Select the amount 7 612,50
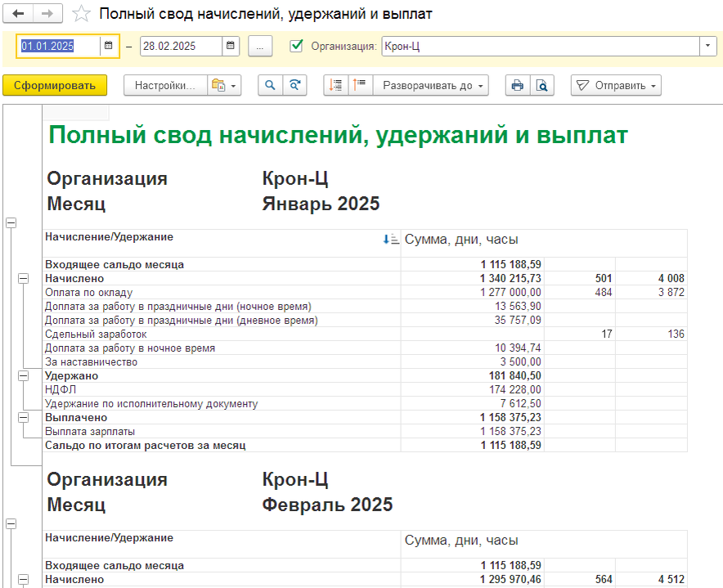Viewport: 723px width, 588px height. click(521, 403)
